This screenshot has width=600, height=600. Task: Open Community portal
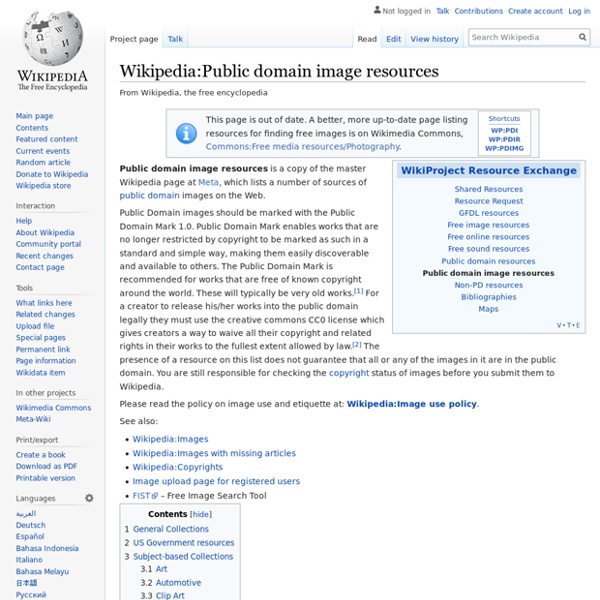click(48, 244)
